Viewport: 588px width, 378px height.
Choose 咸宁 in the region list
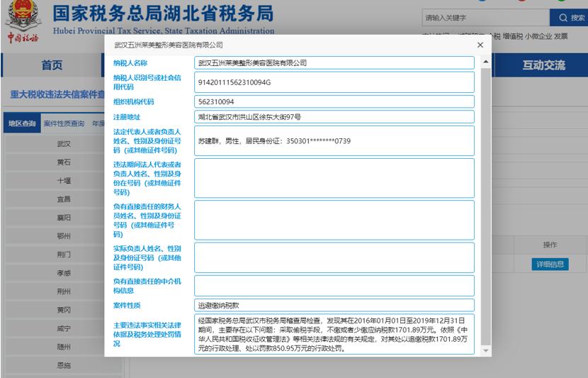[x=64, y=328]
